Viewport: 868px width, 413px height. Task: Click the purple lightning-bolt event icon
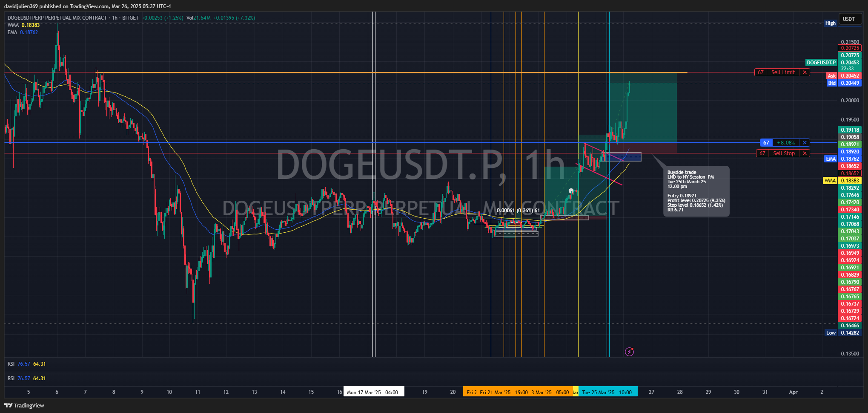(x=629, y=352)
